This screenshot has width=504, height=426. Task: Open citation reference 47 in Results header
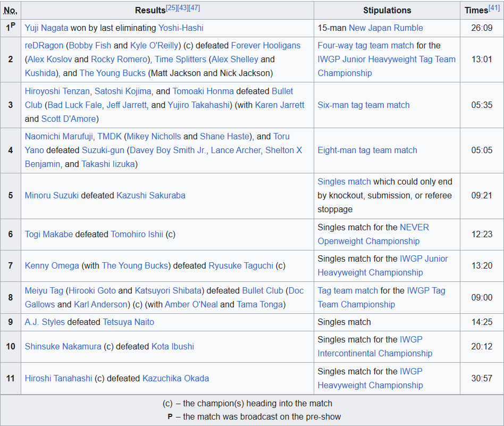click(195, 8)
